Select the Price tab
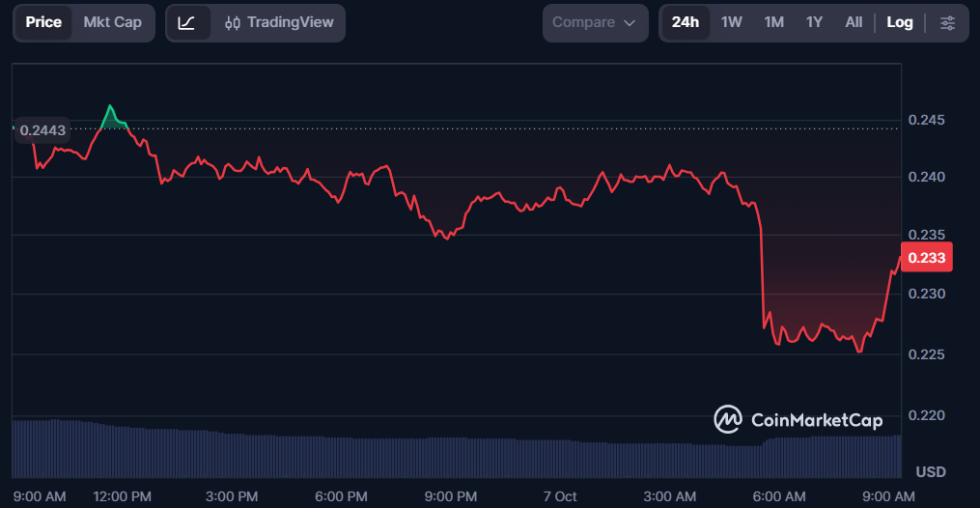The width and height of the screenshot is (980, 508). [x=43, y=23]
